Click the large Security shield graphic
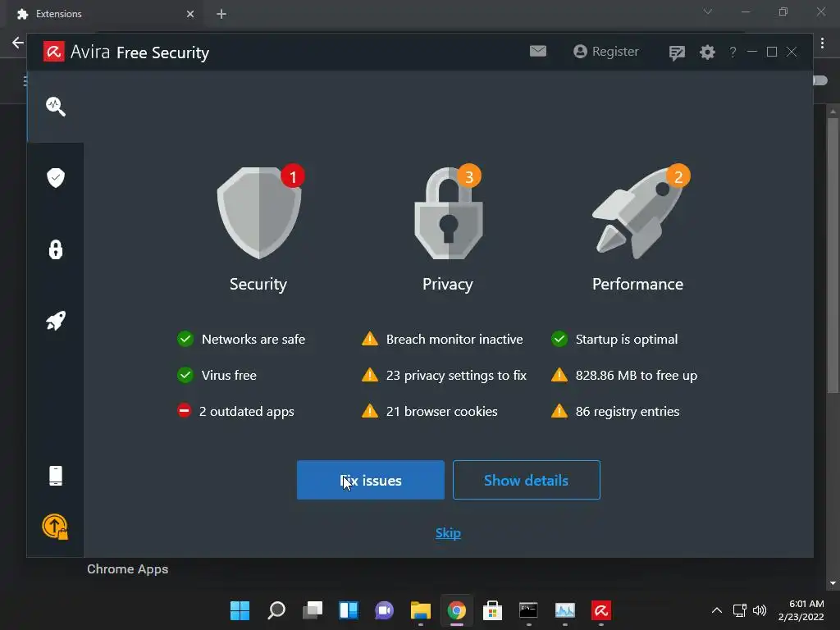The height and width of the screenshot is (630, 840). tap(259, 213)
